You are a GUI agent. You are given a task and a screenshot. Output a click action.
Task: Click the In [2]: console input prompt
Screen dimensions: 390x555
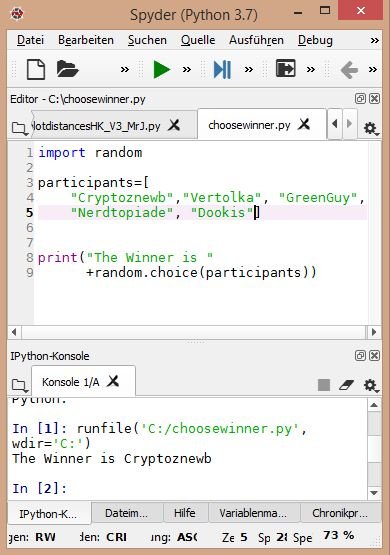39,488
